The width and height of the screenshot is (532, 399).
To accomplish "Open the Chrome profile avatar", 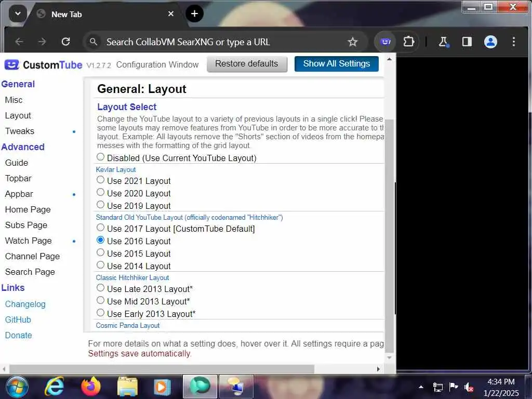I will [x=490, y=42].
